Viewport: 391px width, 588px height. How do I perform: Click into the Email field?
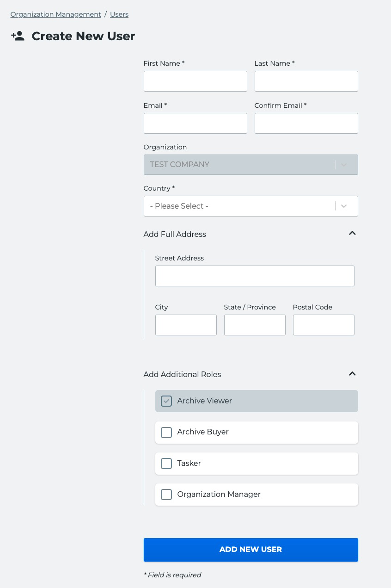point(195,124)
